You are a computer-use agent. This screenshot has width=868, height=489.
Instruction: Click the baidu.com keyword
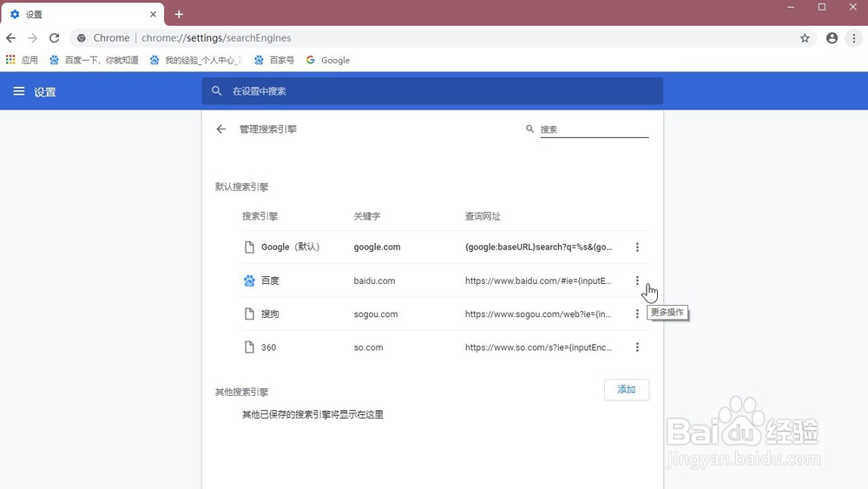click(374, 281)
